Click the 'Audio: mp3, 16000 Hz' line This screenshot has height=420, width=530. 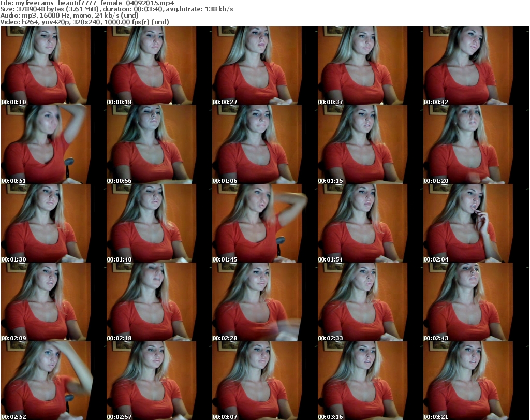point(69,16)
